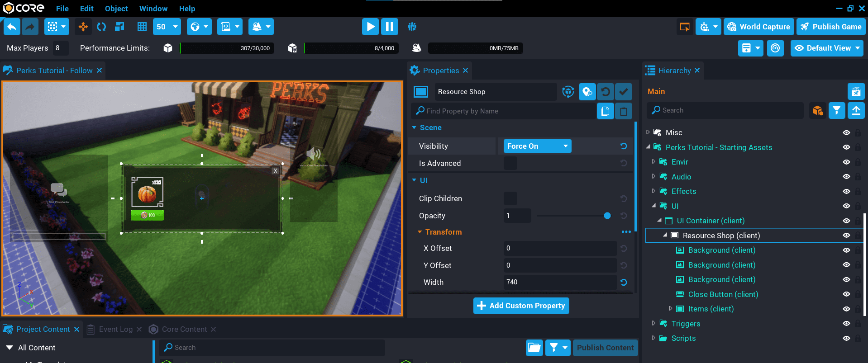Select the Rotate tool icon
The image size is (868, 363).
[x=101, y=27]
